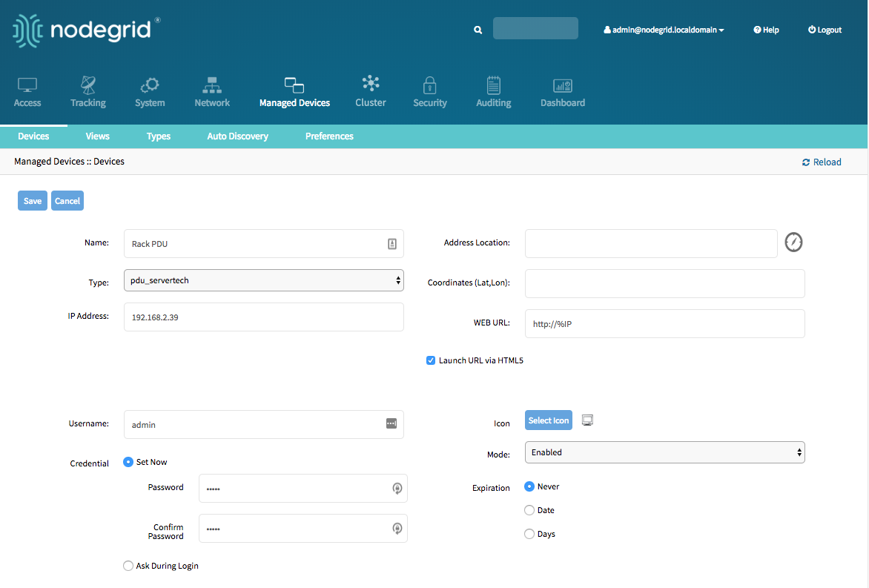The height and width of the screenshot is (588, 869).
Task: Select the Set Now credential option
Action: (128, 462)
